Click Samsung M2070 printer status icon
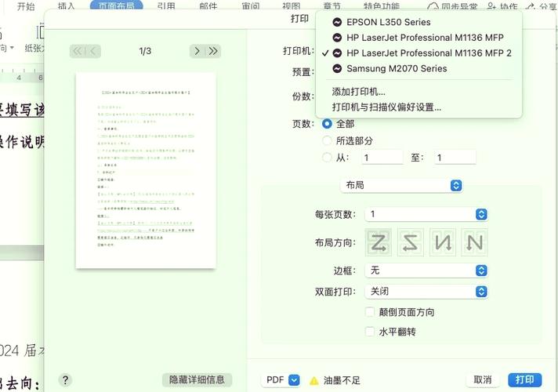The height and width of the screenshot is (392, 558). pos(337,68)
